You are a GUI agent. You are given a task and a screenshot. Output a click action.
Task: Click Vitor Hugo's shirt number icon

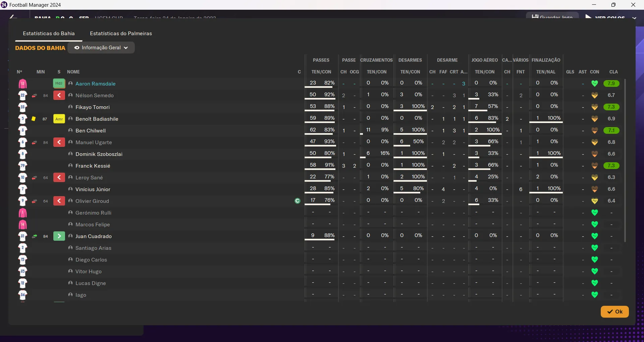22,271
